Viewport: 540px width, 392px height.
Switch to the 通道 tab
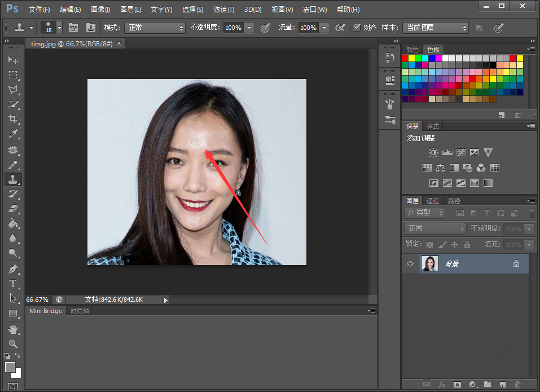click(x=433, y=201)
